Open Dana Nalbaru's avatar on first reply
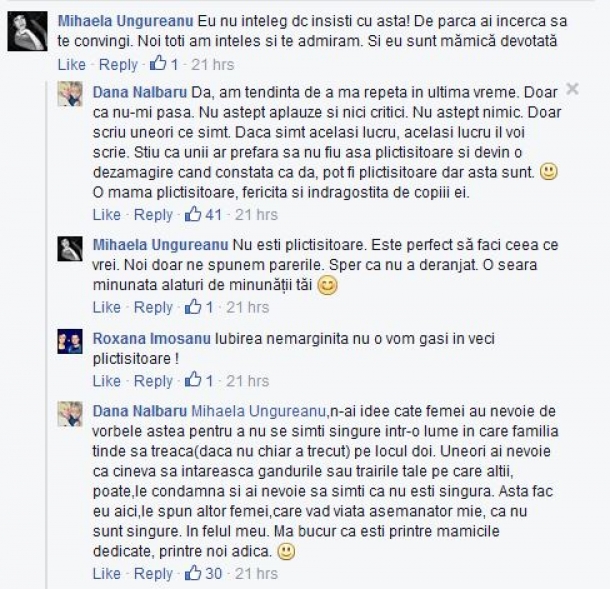 70,94
